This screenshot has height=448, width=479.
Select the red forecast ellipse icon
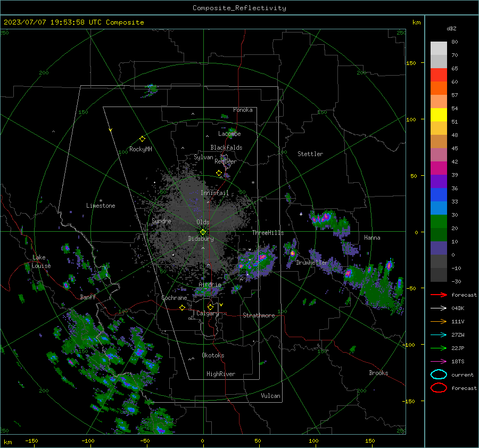[439, 388]
